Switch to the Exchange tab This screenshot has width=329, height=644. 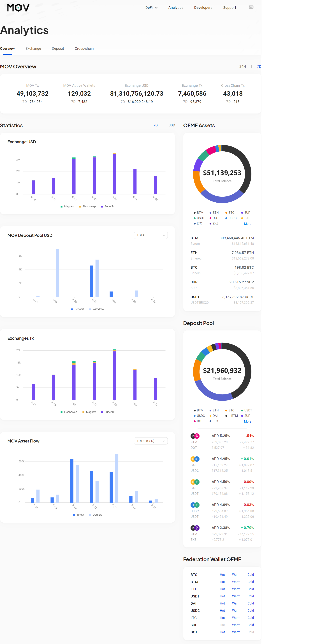(x=33, y=48)
